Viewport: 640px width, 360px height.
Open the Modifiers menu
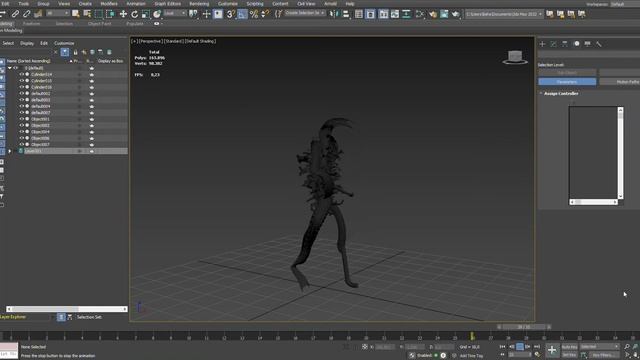109,4
